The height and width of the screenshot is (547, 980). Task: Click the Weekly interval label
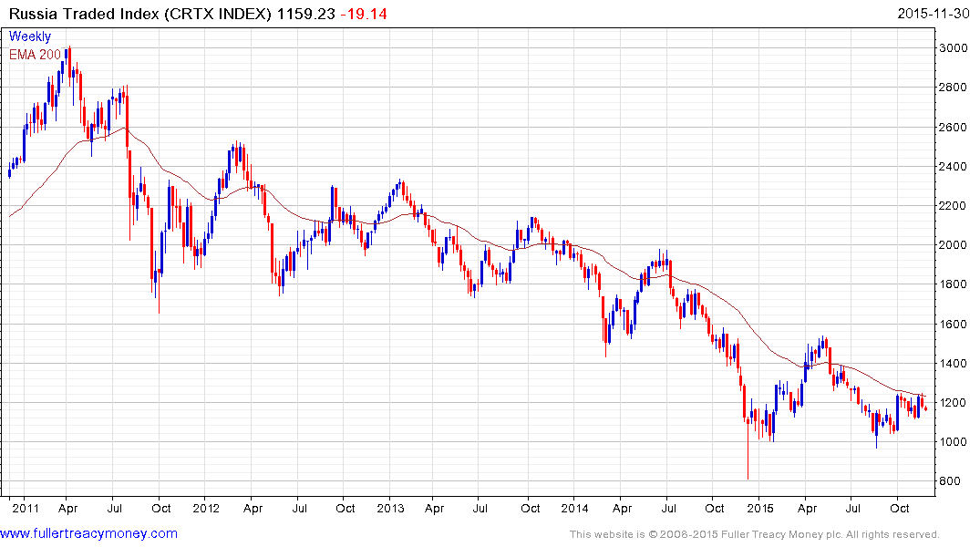pyautogui.click(x=29, y=36)
